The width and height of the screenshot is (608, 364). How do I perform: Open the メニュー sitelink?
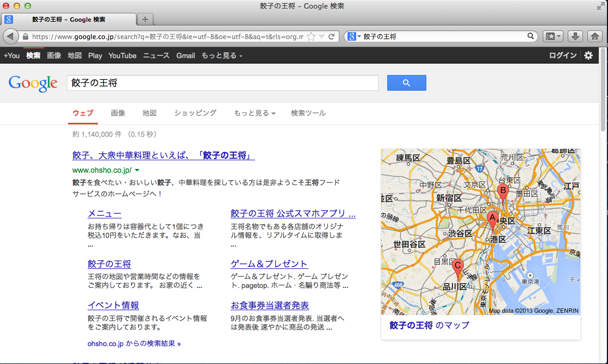104,214
